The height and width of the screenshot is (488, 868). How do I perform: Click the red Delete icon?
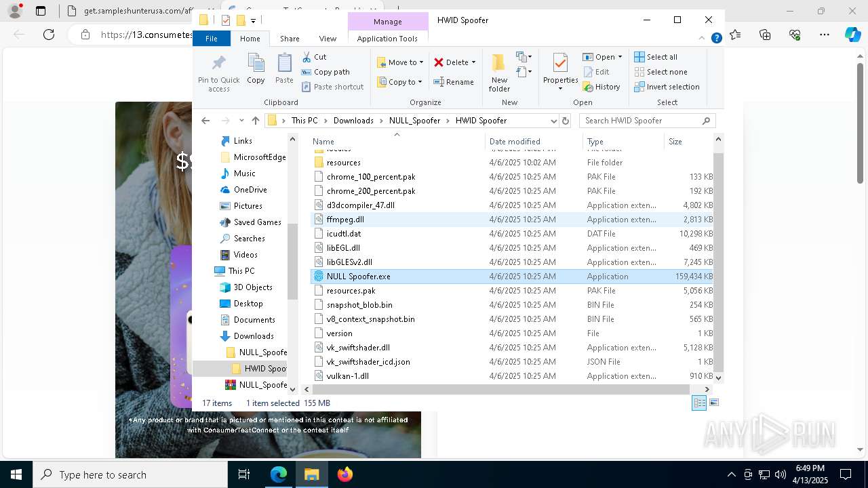(x=439, y=62)
